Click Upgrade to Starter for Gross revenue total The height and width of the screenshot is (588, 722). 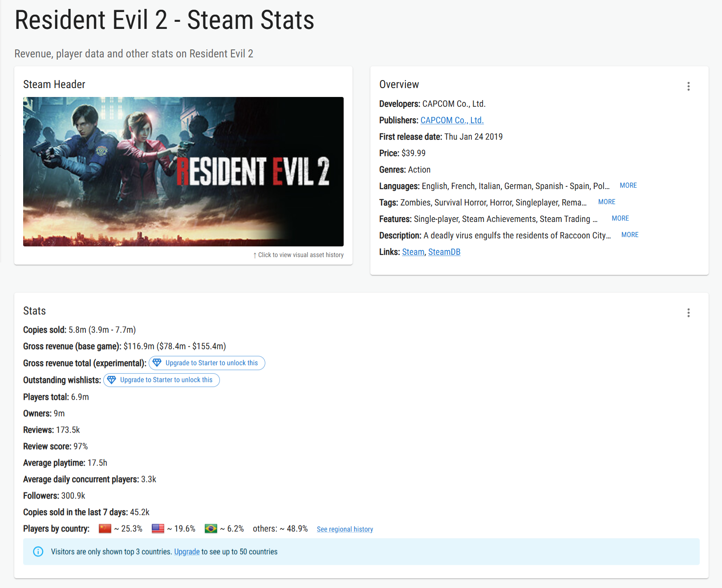(207, 363)
